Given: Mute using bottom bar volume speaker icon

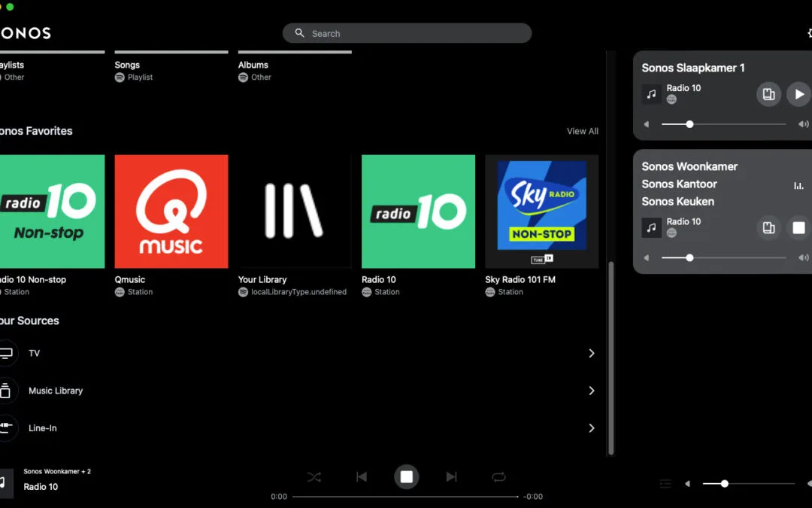Looking at the screenshot, I should click(x=688, y=484).
